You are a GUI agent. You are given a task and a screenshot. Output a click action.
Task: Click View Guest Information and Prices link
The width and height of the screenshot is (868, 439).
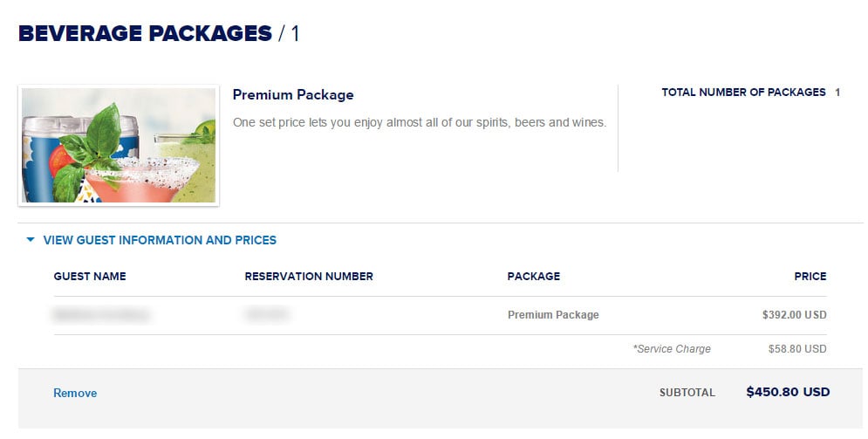click(x=160, y=240)
